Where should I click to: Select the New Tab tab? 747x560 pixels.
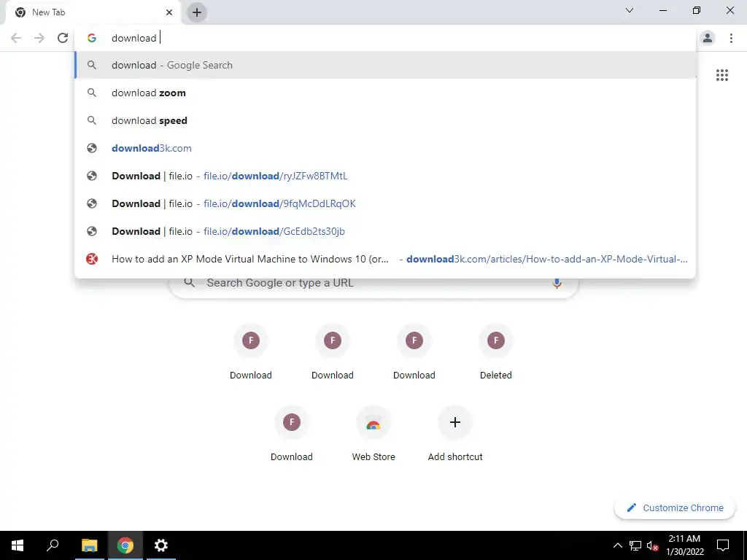click(x=93, y=12)
